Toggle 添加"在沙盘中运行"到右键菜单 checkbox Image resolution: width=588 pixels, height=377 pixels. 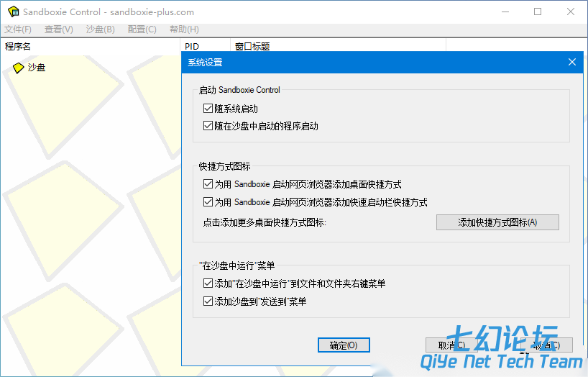[x=208, y=283]
